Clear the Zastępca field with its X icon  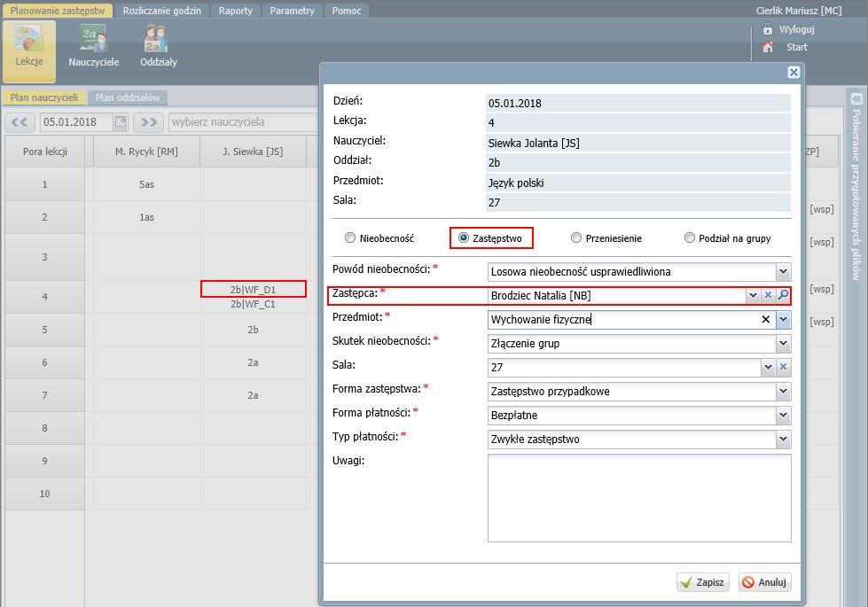[x=768, y=295]
